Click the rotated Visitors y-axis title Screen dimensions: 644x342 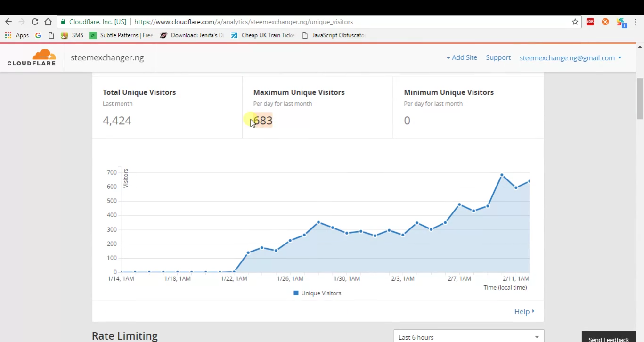(x=126, y=179)
